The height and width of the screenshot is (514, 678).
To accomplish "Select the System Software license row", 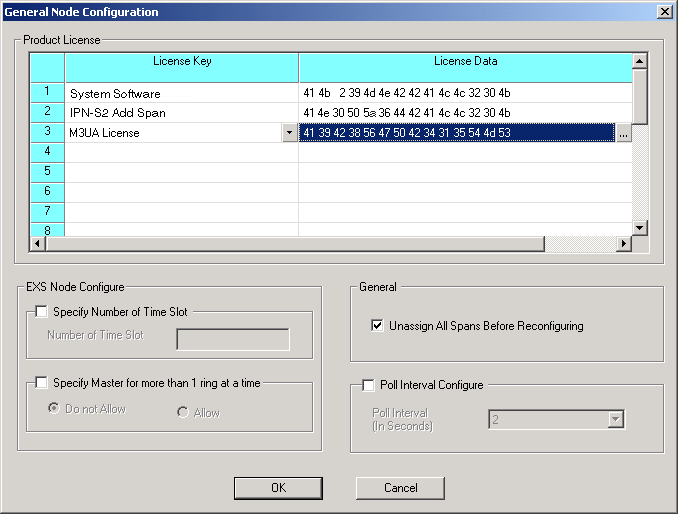I will tap(115, 94).
